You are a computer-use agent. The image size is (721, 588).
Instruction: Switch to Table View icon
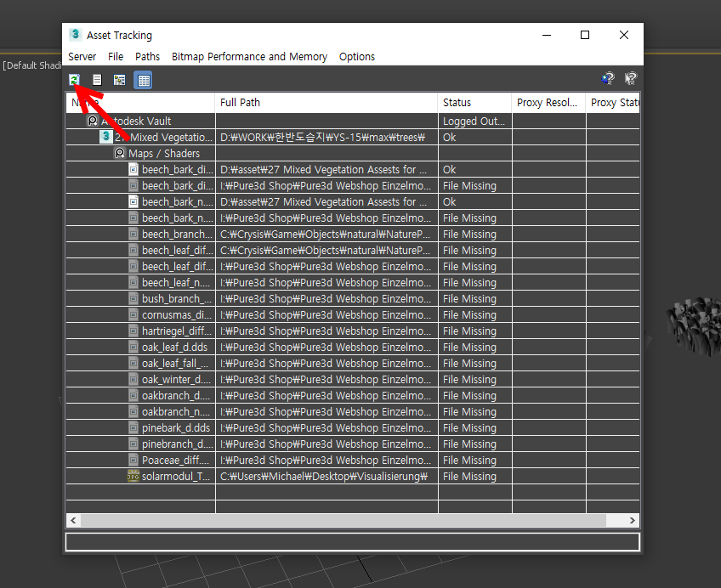[143, 80]
